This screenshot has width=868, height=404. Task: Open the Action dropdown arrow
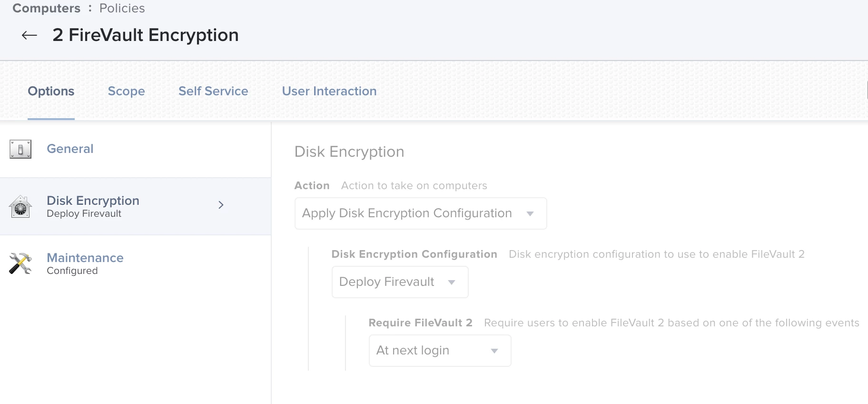[530, 213]
